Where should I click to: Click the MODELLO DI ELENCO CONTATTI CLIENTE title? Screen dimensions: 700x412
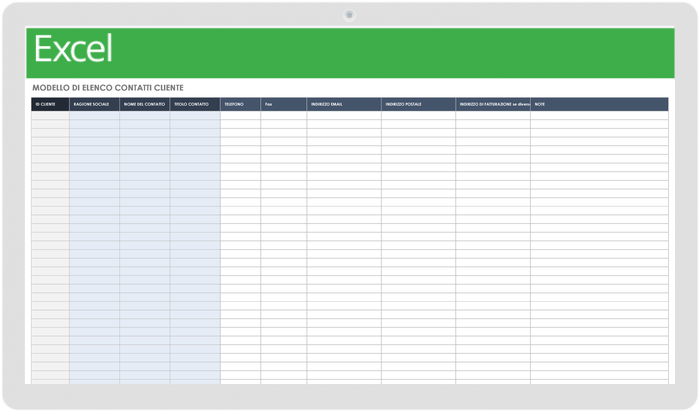tap(108, 88)
